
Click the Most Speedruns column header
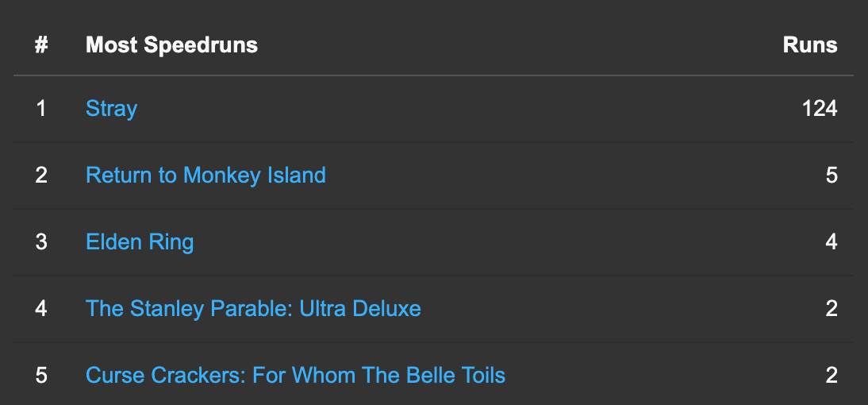tap(171, 44)
